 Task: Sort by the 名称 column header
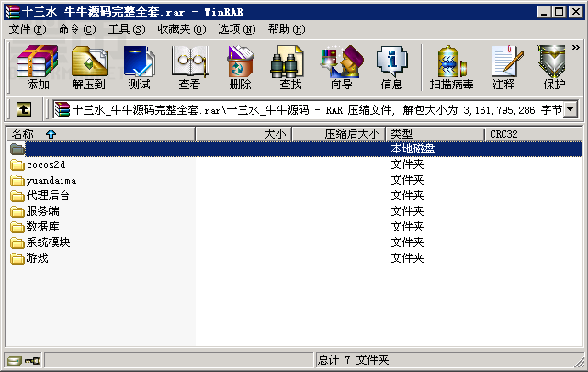coord(100,134)
